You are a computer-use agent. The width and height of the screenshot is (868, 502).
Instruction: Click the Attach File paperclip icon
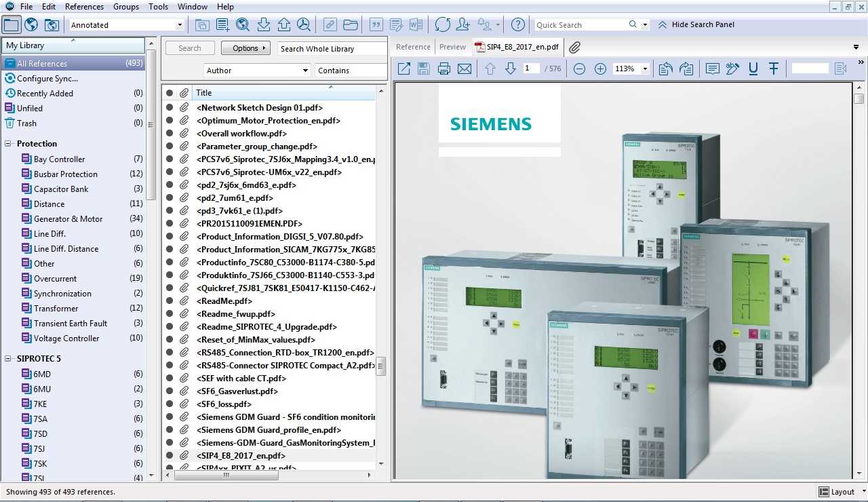(574, 47)
